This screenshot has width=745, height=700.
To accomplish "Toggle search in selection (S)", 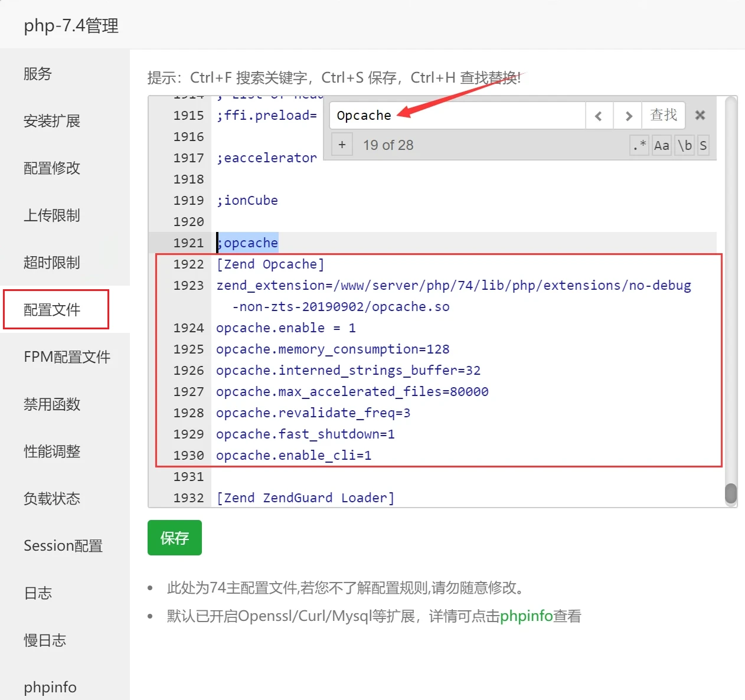I will coord(703,145).
